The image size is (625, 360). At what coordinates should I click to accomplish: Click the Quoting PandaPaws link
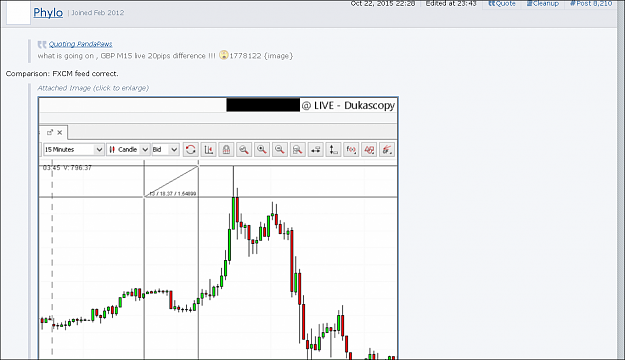pyautogui.click(x=81, y=44)
